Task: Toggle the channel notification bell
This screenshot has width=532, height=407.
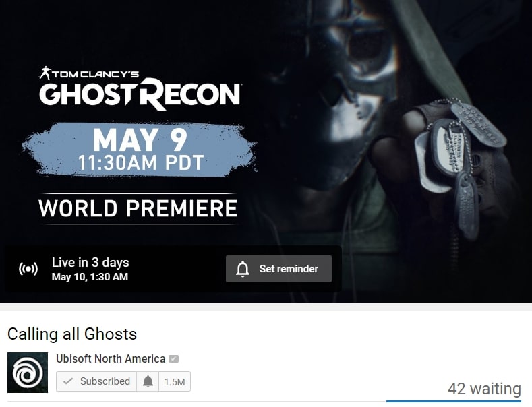Action: point(148,381)
